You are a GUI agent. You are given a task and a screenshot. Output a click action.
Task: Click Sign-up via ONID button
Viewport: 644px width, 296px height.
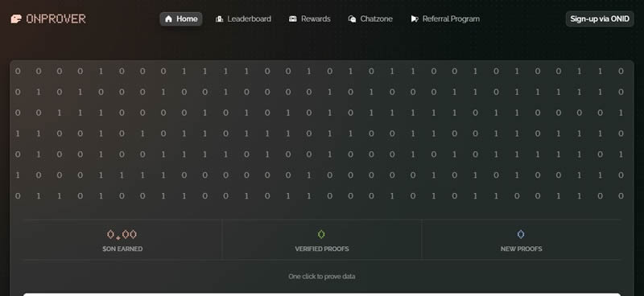(600, 18)
